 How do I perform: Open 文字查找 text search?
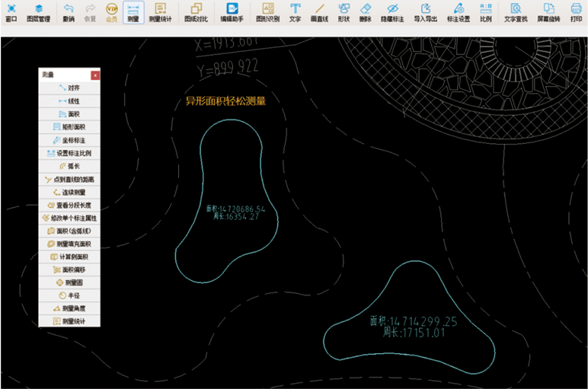(x=516, y=12)
